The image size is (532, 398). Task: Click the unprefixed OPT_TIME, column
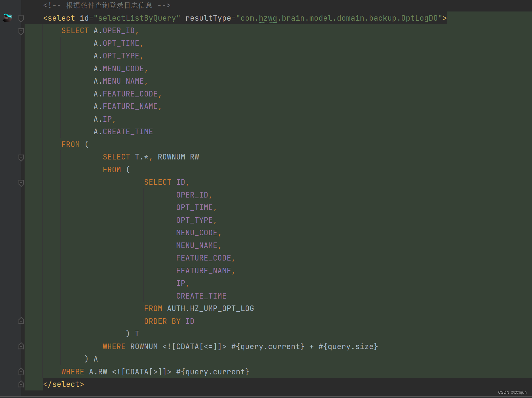click(196, 207)
